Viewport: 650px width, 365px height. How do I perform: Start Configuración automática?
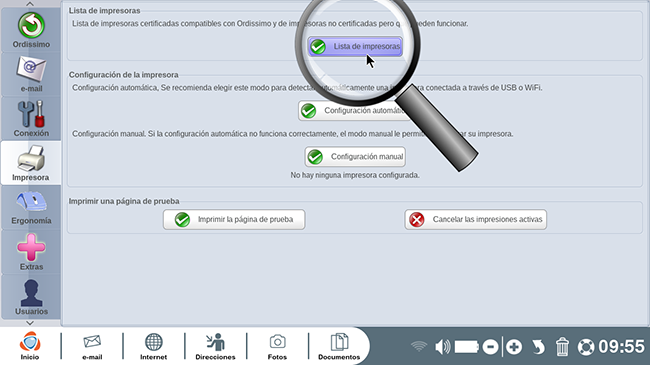(355, 111)
